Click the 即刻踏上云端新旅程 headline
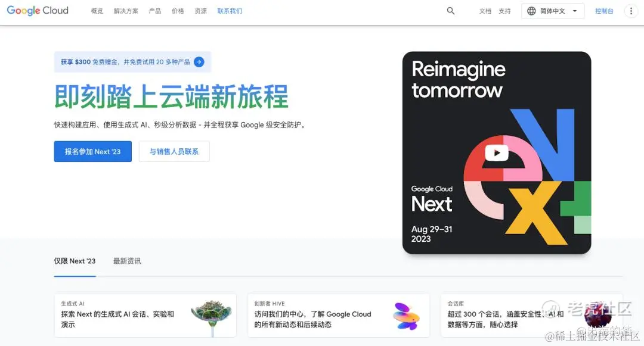Screen dimensions: 644x346 point(171,97)
